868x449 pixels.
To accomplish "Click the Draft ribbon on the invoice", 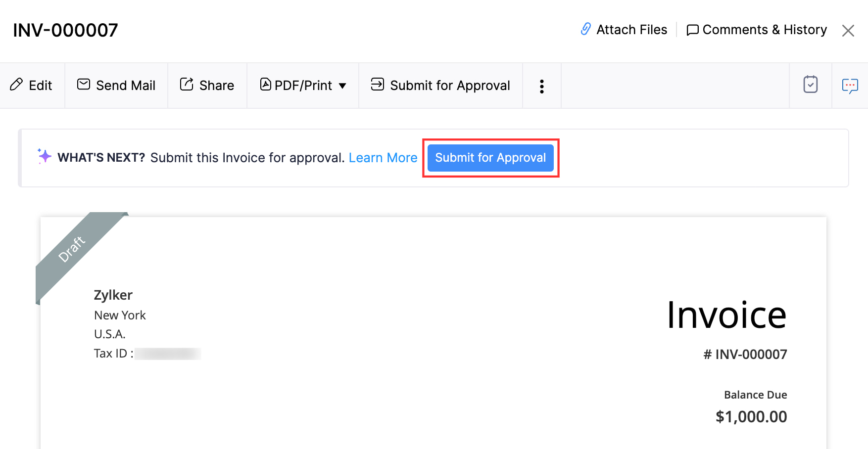I will pyautogui.click(x=72, y=250).
